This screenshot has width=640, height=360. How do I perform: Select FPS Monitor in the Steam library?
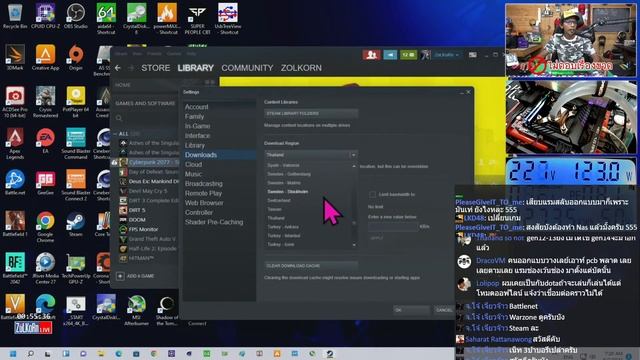pyautogui.click(x=143, y=229)
